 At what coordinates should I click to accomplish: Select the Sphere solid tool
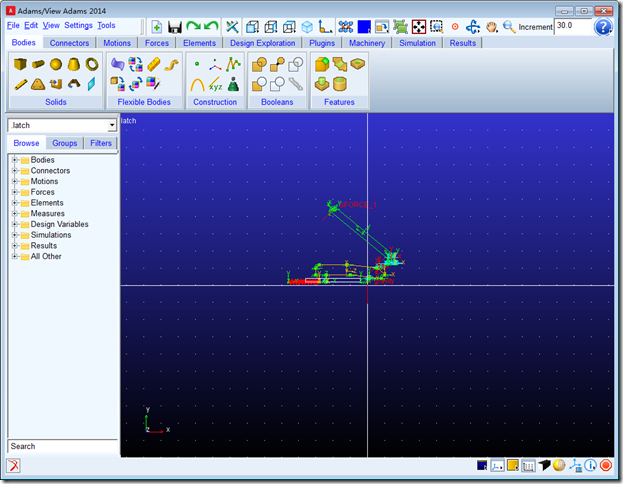click(x=56, y=64)
